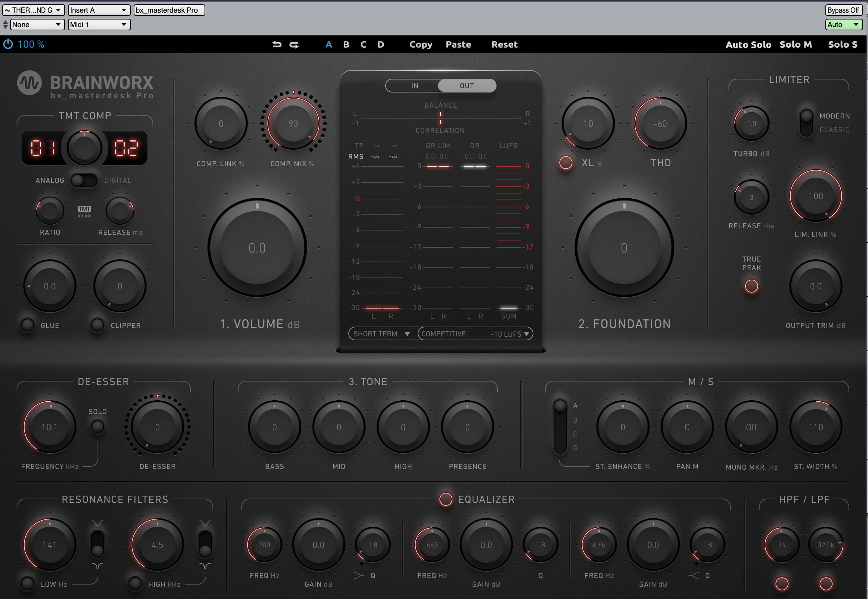Click Auto Solo
868x599 pixels.
(x=748, y=45)
